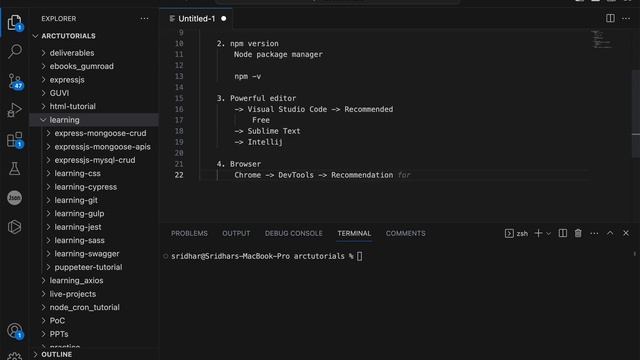Place cursor on 'Node package manager' text

pos(278,54)
